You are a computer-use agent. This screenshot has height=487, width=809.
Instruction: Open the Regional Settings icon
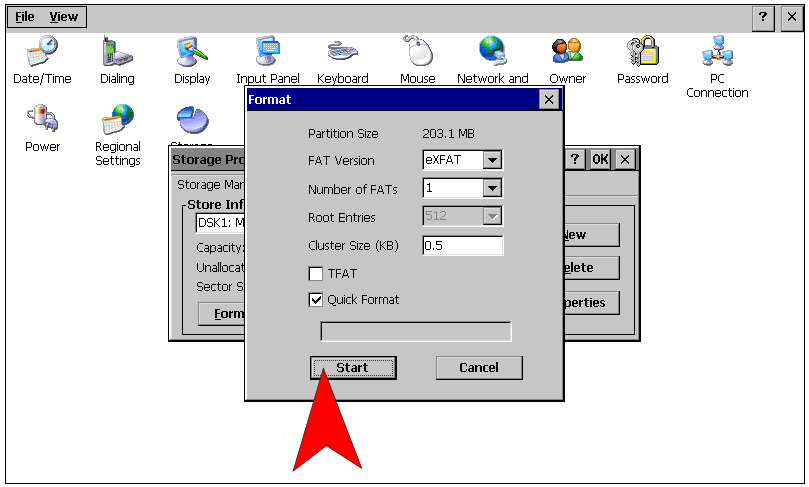tap(117, 122)
